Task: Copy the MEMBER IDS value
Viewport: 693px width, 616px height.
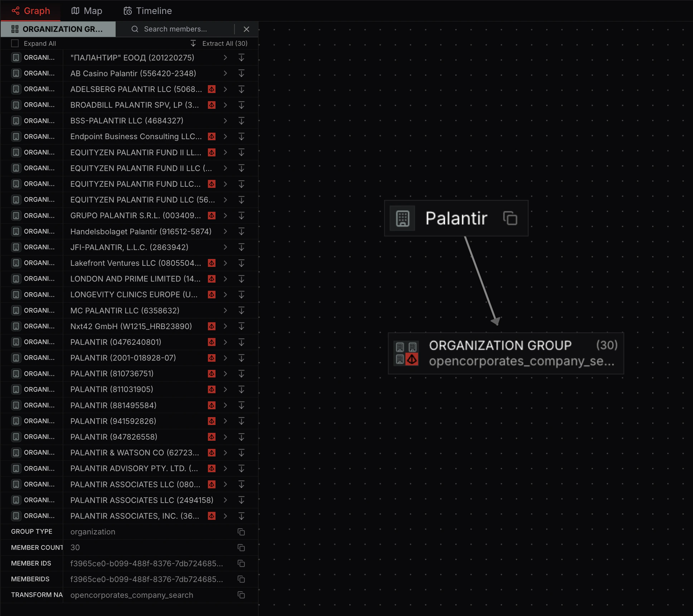Action: [241, 563]
